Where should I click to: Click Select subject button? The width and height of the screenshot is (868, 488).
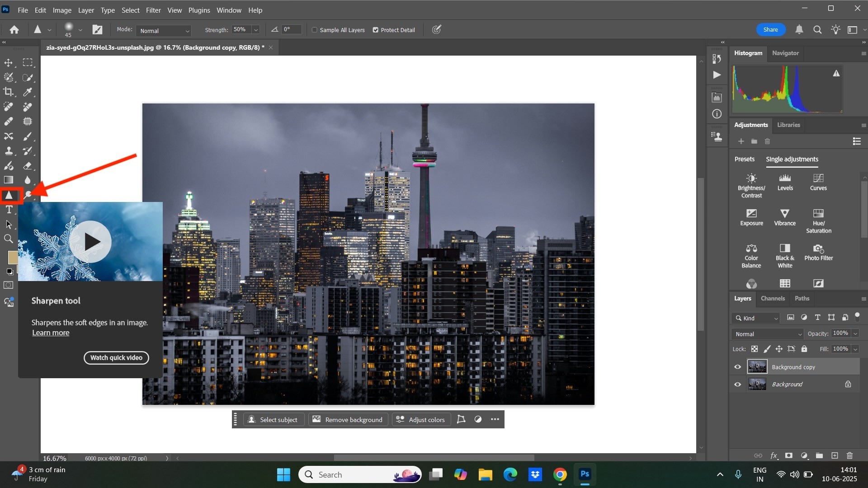[274, 420]
